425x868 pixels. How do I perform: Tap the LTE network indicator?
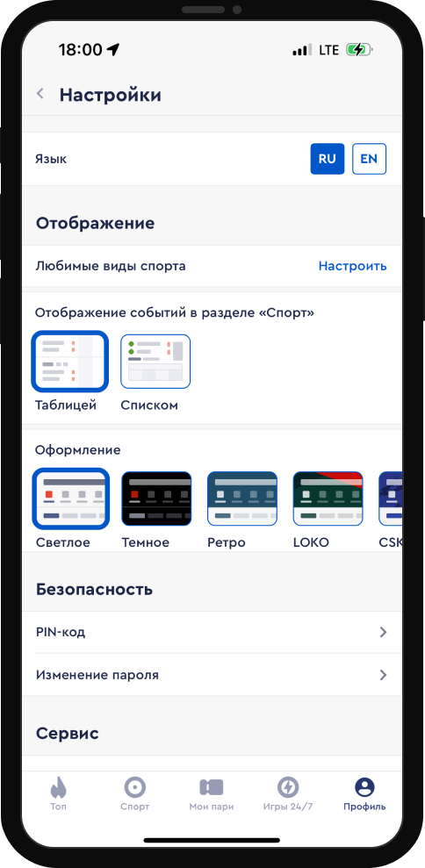(x=328, y=50)
